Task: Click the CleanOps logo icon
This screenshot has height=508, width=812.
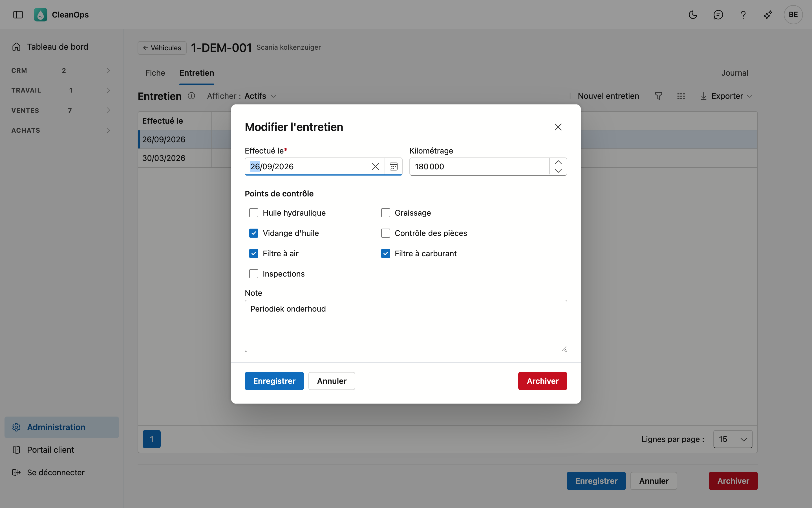Action: [40, 14]
